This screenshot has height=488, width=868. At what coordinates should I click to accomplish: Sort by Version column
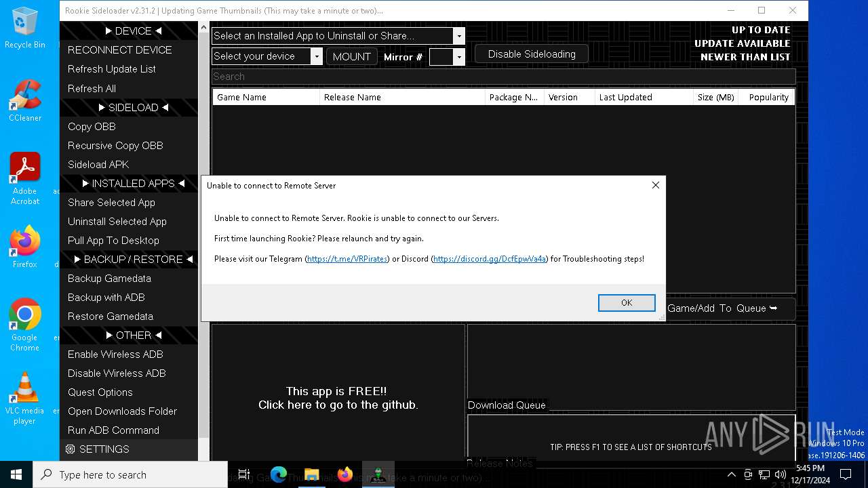tap(569, 98)
